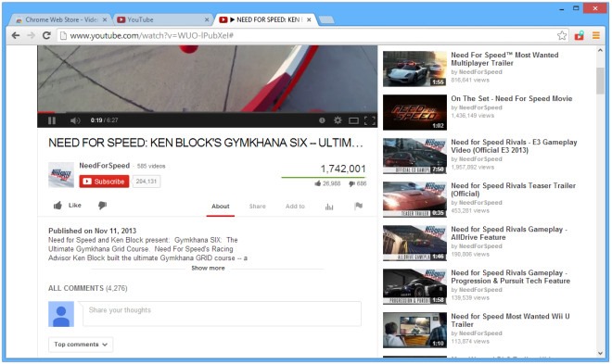Reload the page with the refresh icon

coord(46,35)
